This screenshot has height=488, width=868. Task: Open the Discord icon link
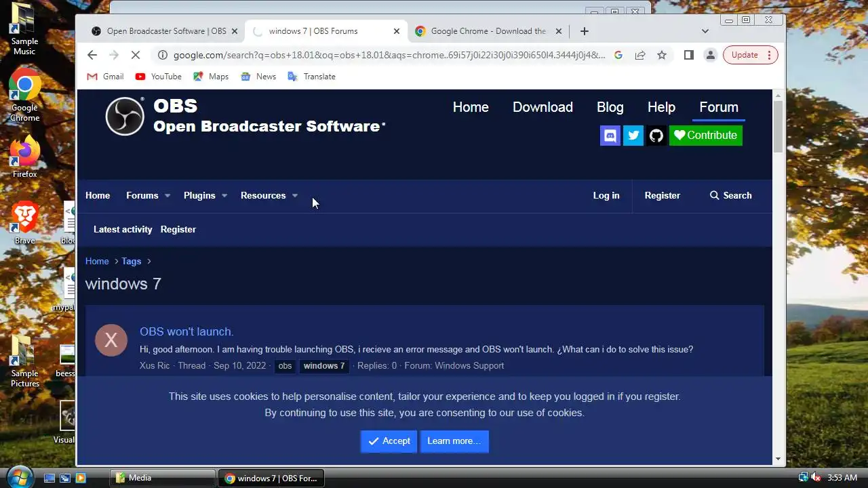pyautogui.click(x=610, y=135)
